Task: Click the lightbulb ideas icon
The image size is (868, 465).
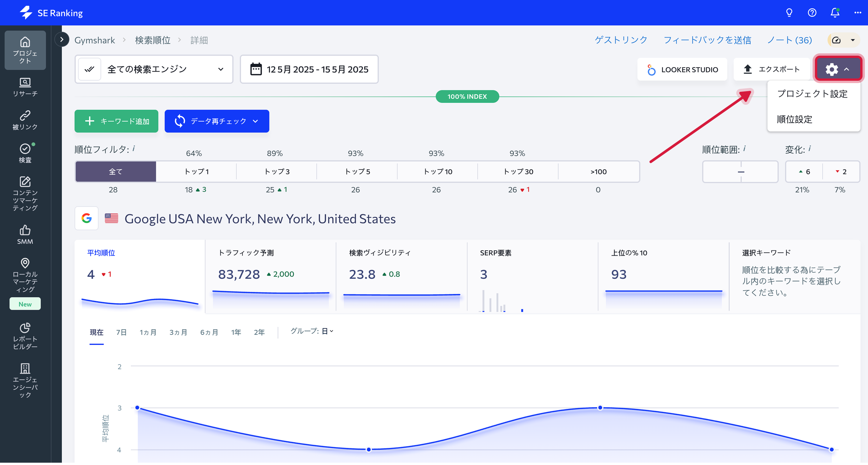Action: click(x=789, y=13)
